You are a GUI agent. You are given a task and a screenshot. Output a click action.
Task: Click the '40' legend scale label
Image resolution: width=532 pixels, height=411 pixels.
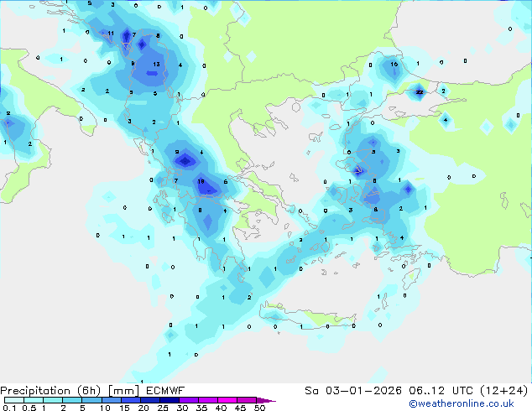[x=221, y=408]
